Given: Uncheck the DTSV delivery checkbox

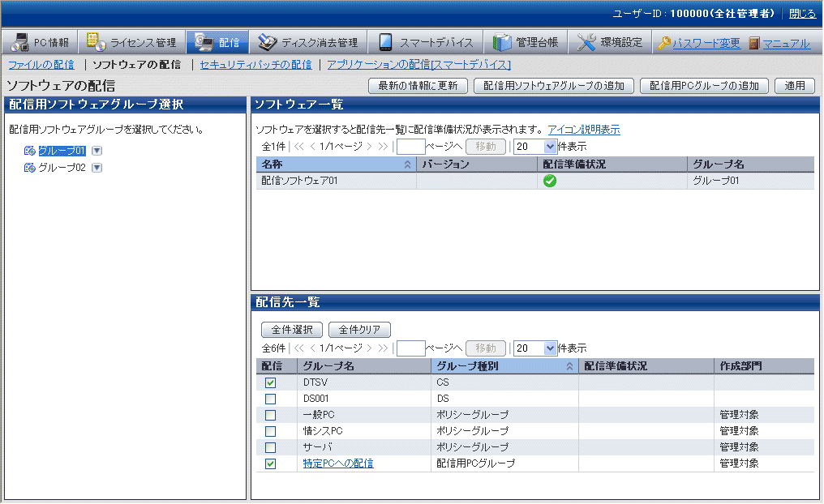Looking at the screenshot, I should tap(270, 382).
